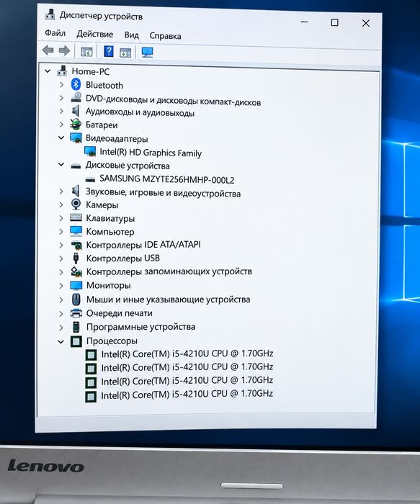Expand DVD-дисководы category arrow
Viewport: 420px width, 504px height.
(61, 98)
